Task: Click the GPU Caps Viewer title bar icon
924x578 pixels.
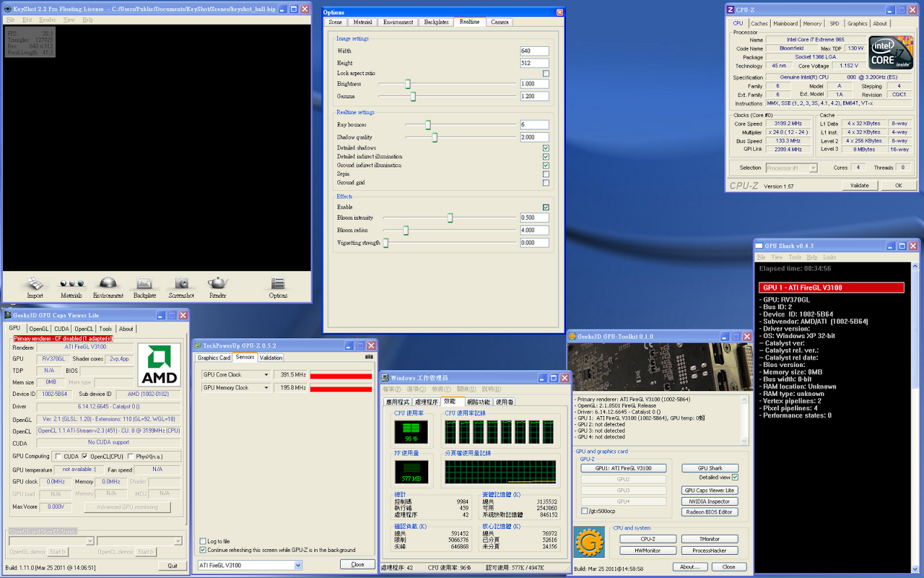Action: coord(8,315)
